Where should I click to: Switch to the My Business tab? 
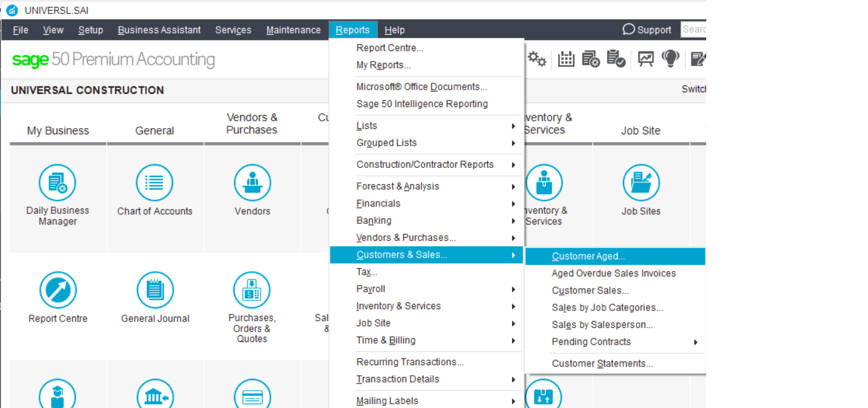click(x=58, y=131)
